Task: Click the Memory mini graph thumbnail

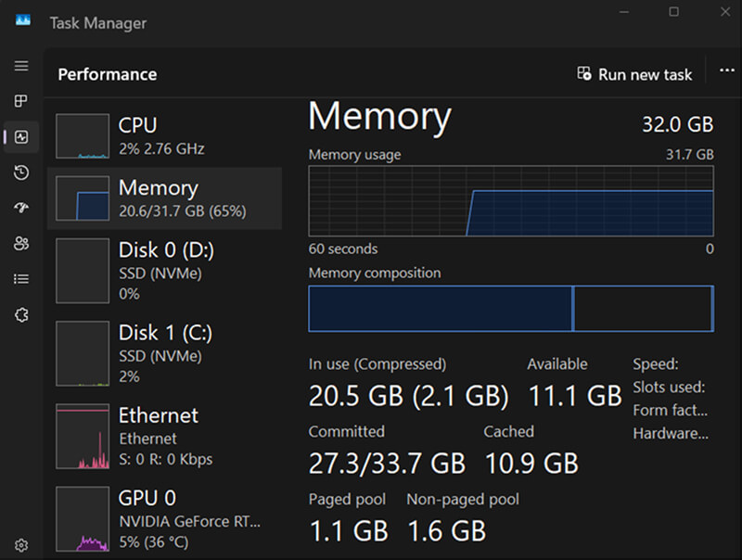Action: (x=83, y=197)
